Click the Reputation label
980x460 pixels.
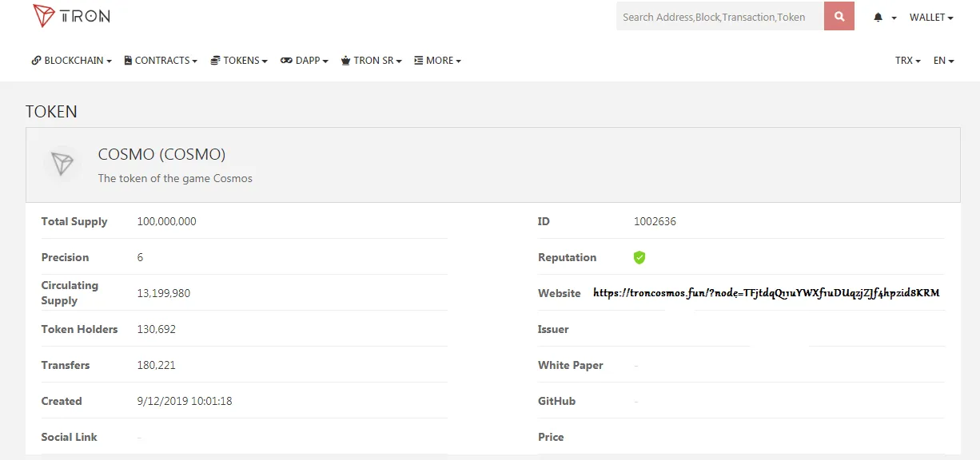click(568, 257)
